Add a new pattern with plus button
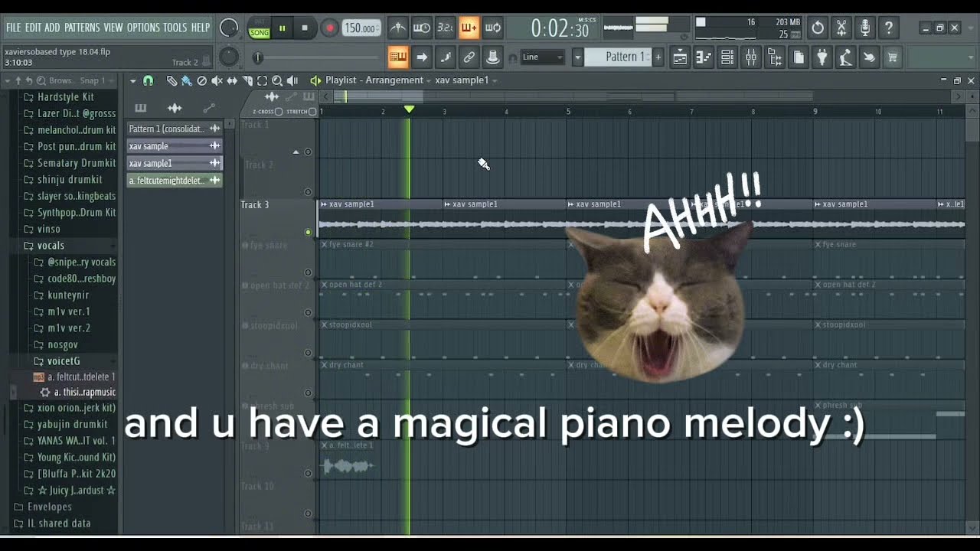 click(x=658, y=57)
